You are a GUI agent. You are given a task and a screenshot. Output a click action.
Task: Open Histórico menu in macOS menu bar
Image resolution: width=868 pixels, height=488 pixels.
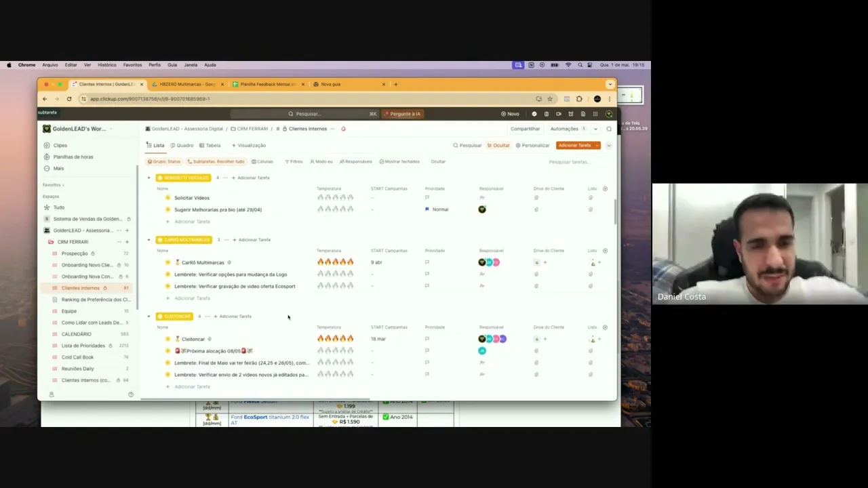(106, 65)
